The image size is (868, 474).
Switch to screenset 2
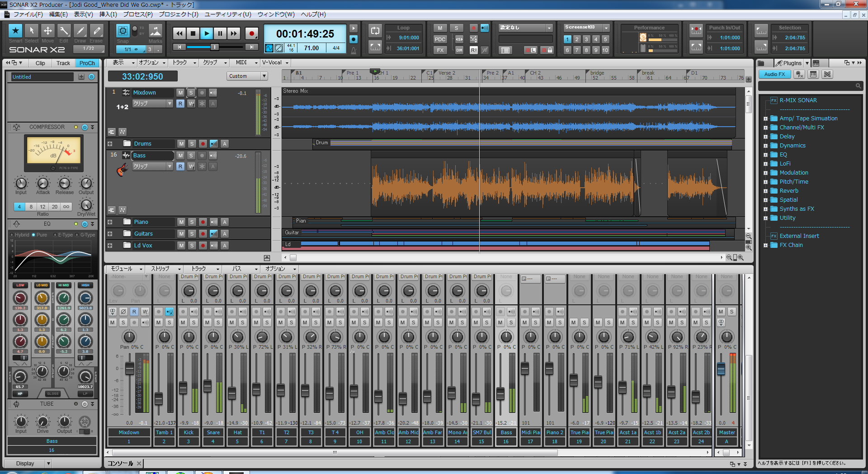click(x=577, y=39)
